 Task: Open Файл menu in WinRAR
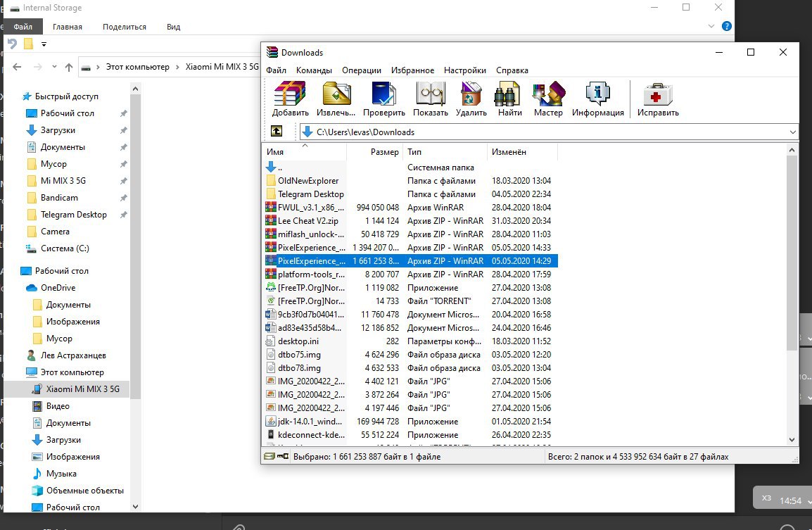[x=276, y=70]
